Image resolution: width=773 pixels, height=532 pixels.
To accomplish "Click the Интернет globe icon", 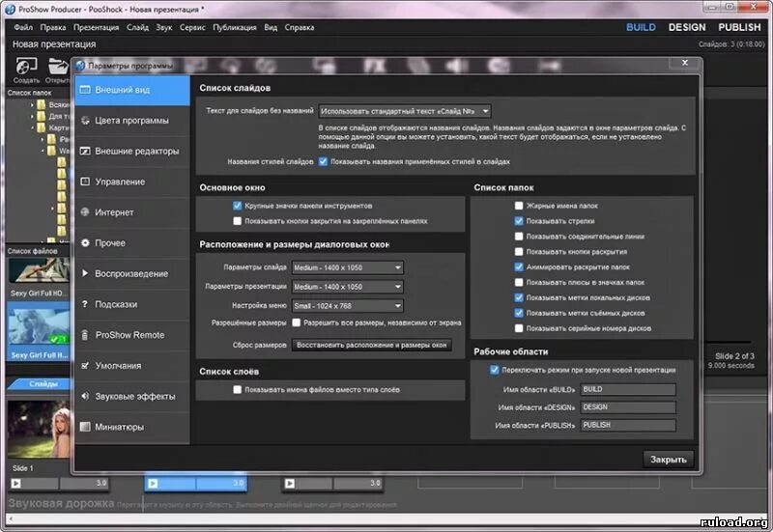I will (85, 211).
